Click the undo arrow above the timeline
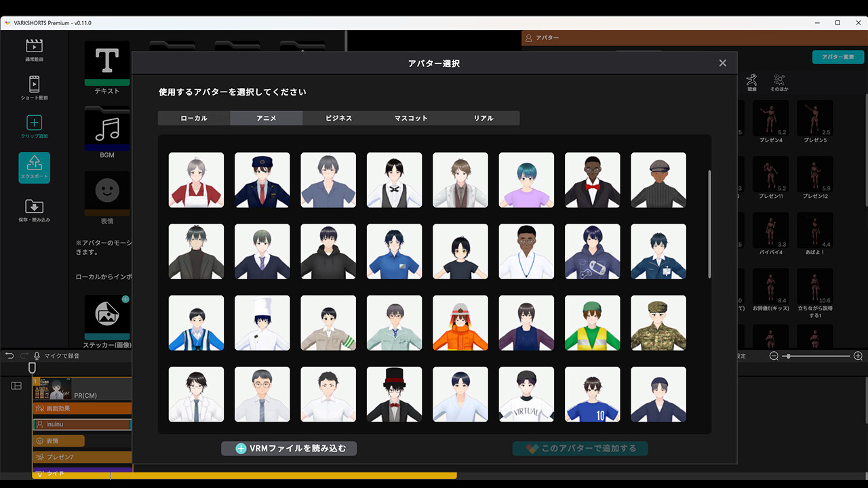Screen dimensions: 868x488 [8, 355]
